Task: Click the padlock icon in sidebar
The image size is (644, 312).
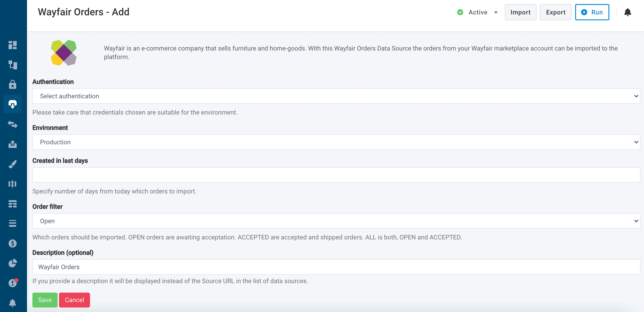Action: pyautogui.click(x=13, y=85)
